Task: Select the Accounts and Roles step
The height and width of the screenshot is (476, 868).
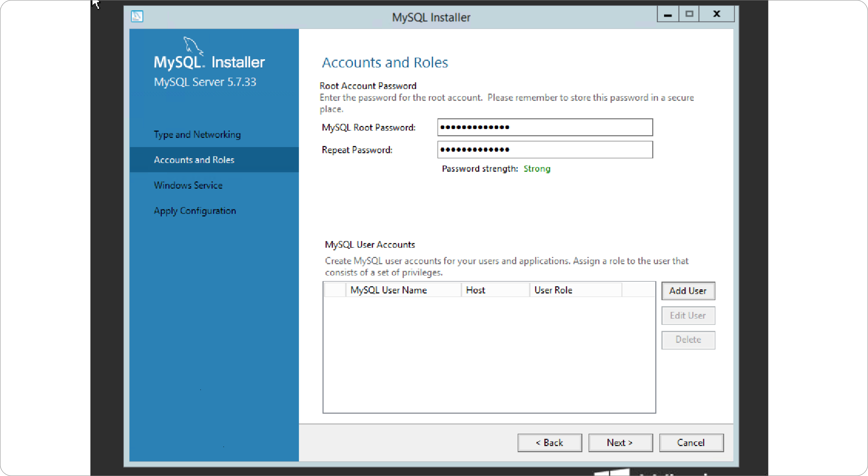Action: 214,160
